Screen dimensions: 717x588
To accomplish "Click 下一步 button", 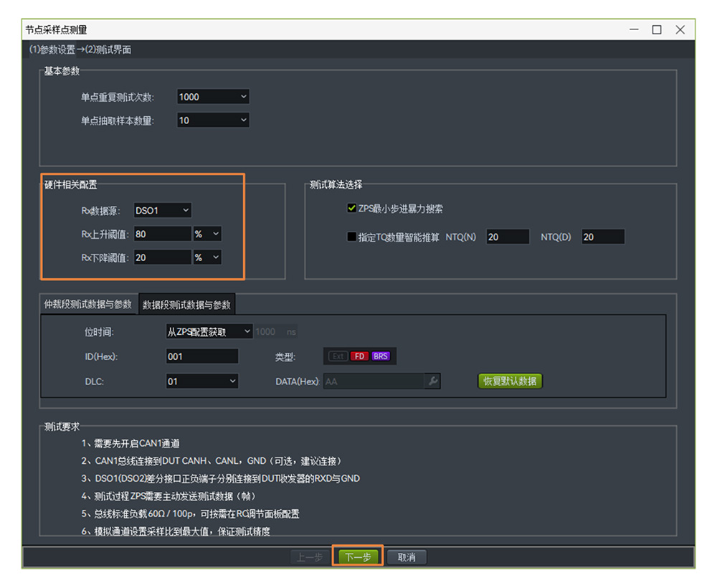I will (x=358, y=557).
